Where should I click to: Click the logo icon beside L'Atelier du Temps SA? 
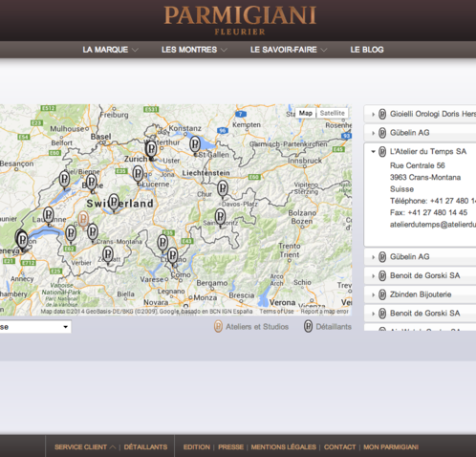382,152
